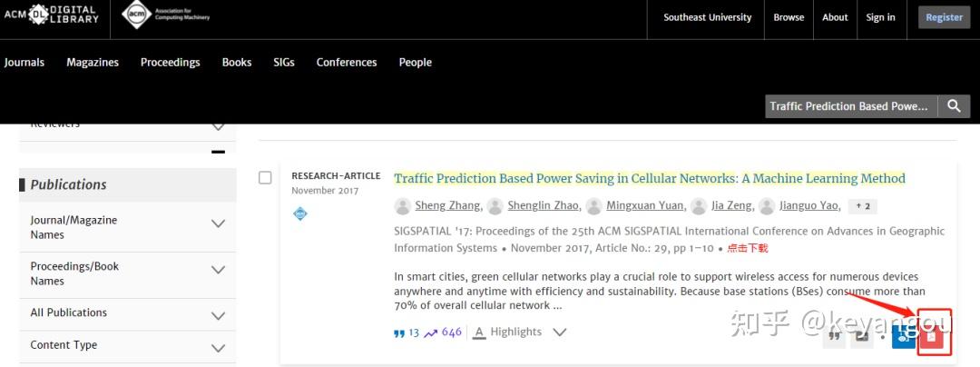This screenshot has width=980, height=367.
Task: Expand the Content Type filter
Action: [x=218, y=347]
